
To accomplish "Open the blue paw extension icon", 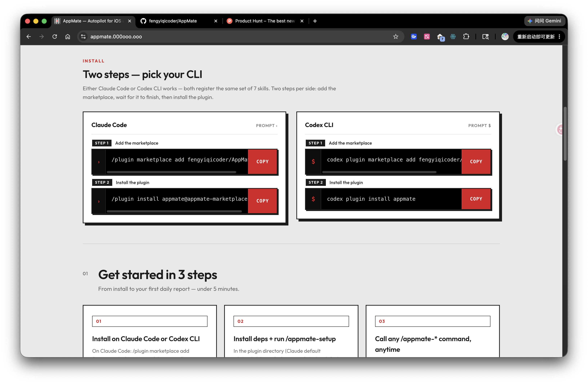I will click(414, 37).
